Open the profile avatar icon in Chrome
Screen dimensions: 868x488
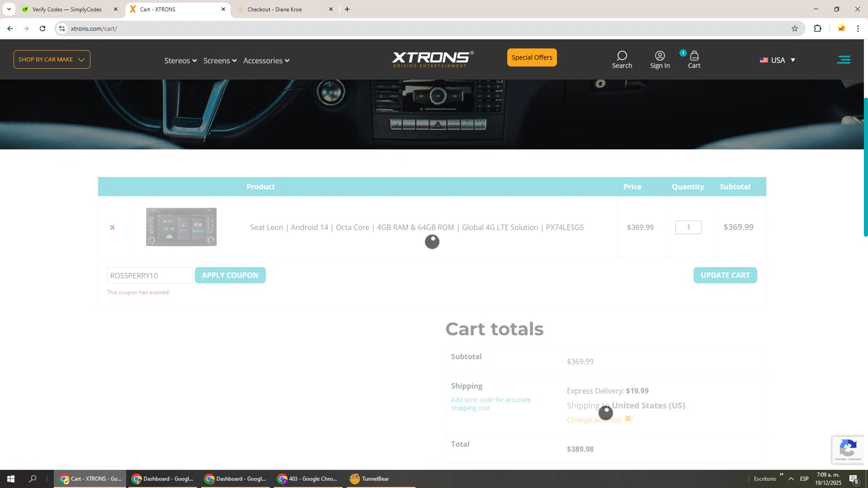click(x=841, y=28)
